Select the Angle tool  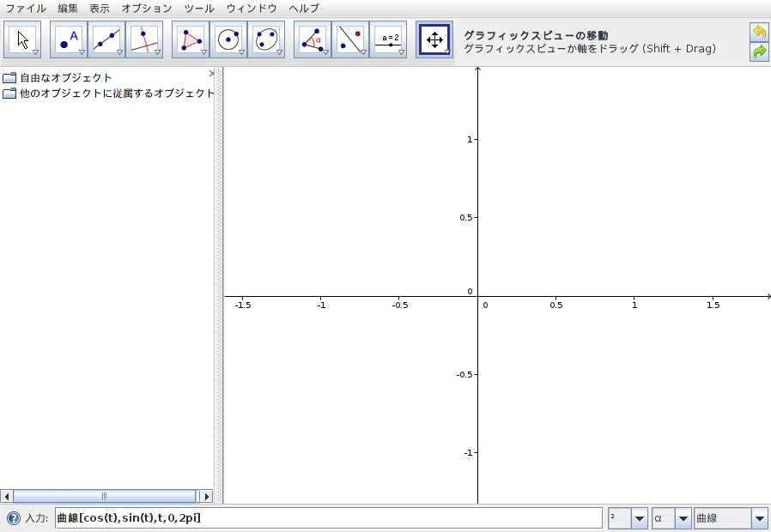coord(313,39)
